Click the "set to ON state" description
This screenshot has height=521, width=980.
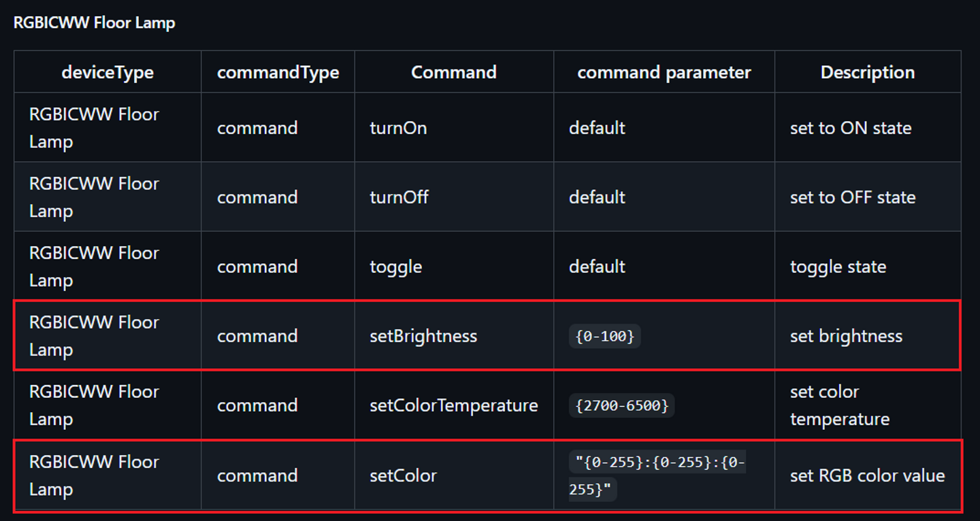[x=851, y=128]
